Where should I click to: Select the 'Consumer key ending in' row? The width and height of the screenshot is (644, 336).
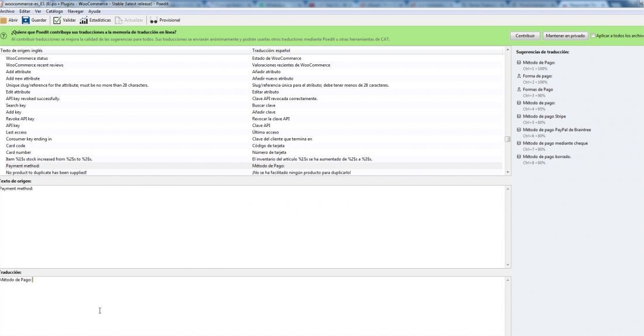[251, 139]
